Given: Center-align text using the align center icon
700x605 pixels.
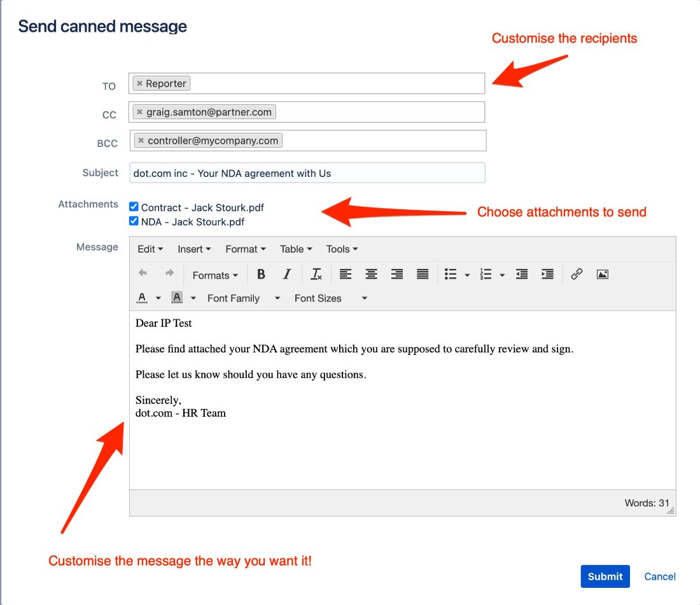Looking at the screenshot, I should point(371,274).
